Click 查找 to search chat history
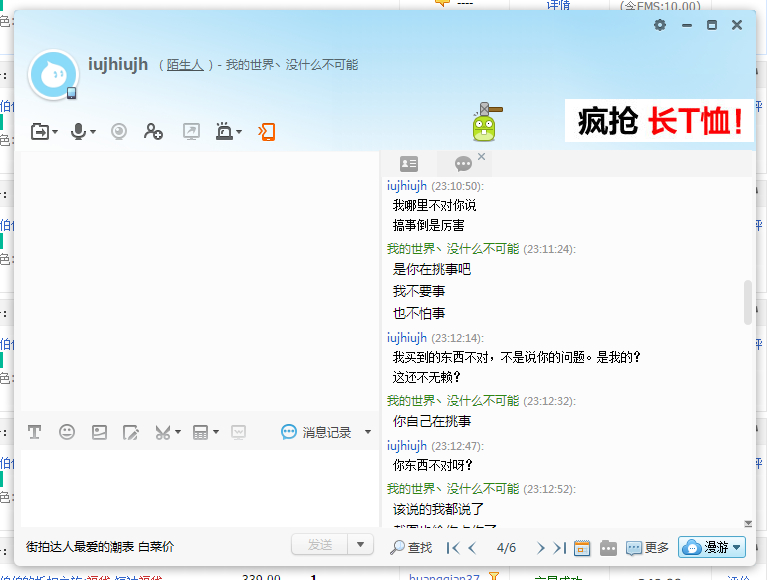Screen dimensions: 770x580 tap(411, 547)
